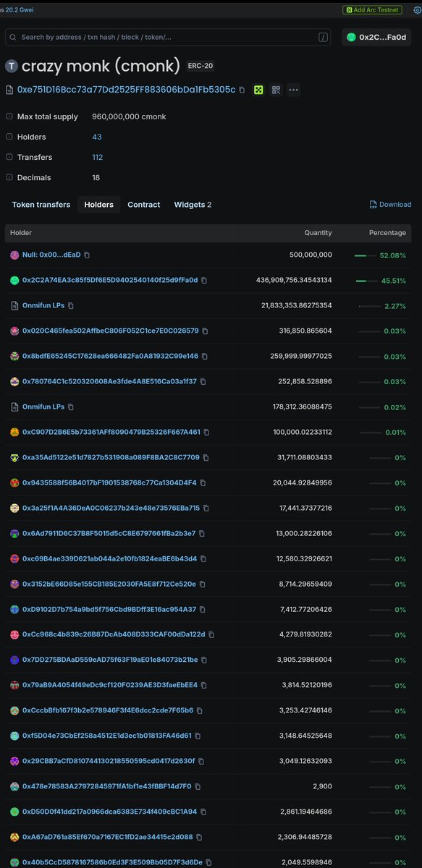Open holder 0xD50D0f41dd217a0966dca6383E734f409cBC1A94
Image resolution: width=422 pixels, height=868 pixels.
click(110, 812)
